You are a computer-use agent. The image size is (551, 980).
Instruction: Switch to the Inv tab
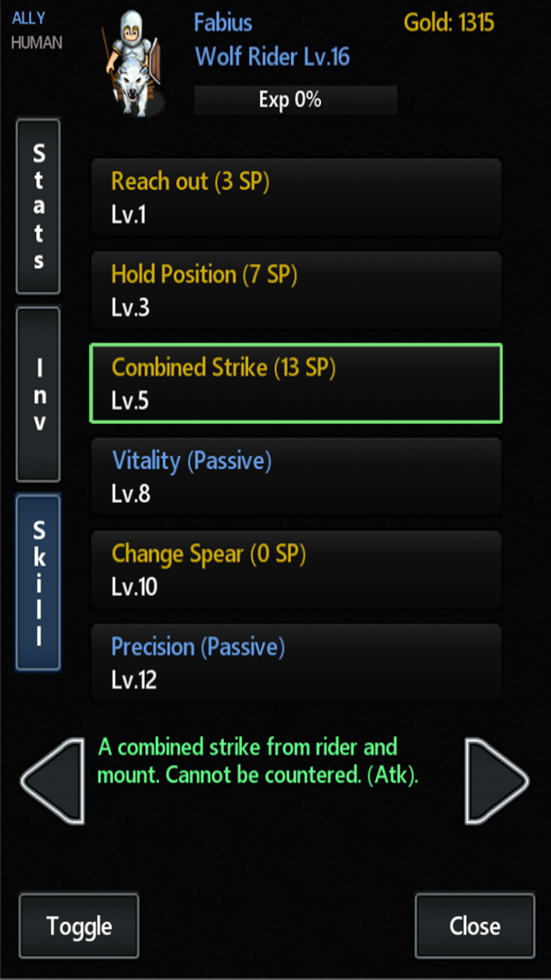[x=38, y=395]
